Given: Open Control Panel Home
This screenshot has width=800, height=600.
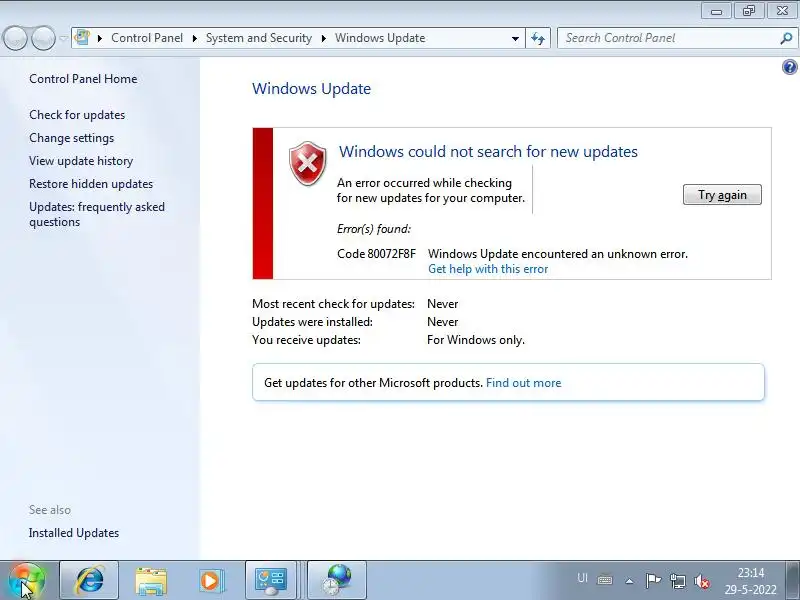Looking at the screenshot, I should coord(83,79).
